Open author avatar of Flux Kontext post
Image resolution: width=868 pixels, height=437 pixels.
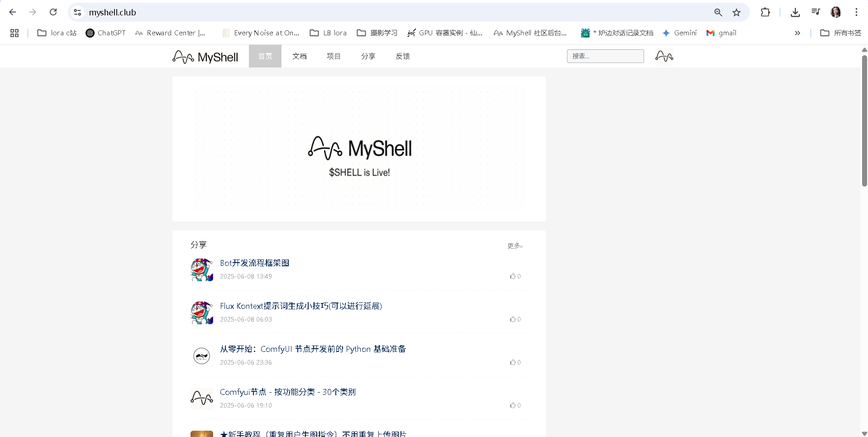[202, 313]
